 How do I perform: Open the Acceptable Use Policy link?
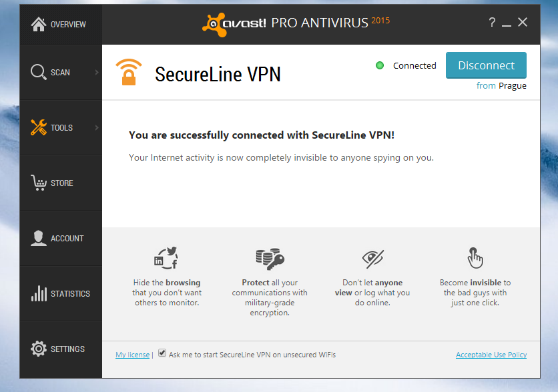(491, 354)
